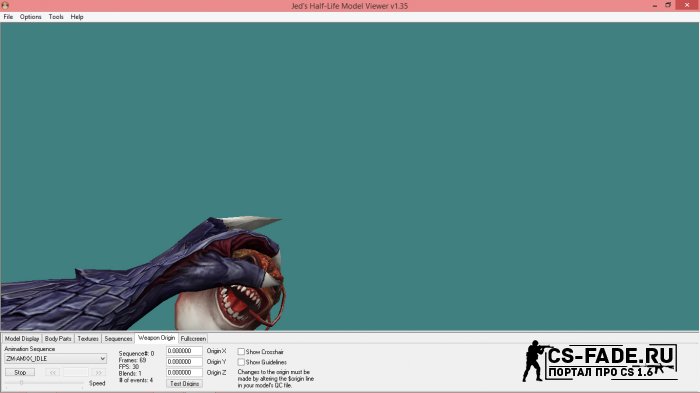This screenshot has width=700, height=393.
Task: Click the Origin X input field
Action: pos(184,351)
